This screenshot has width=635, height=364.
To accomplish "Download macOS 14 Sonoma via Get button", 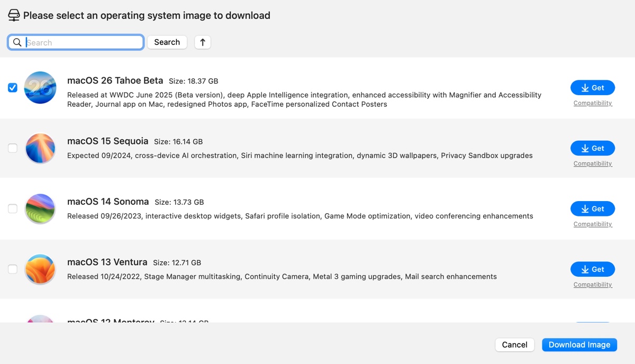I will [592, 209].
